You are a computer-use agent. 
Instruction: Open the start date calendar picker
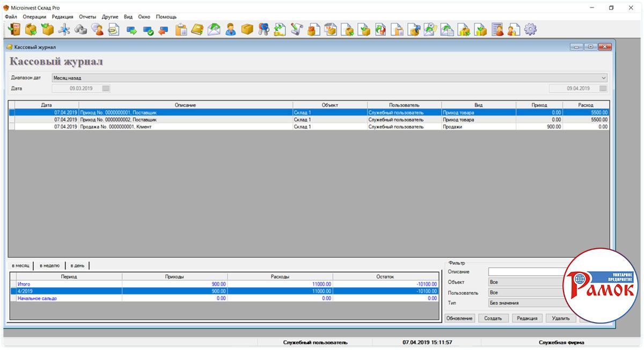pos(106,88)
